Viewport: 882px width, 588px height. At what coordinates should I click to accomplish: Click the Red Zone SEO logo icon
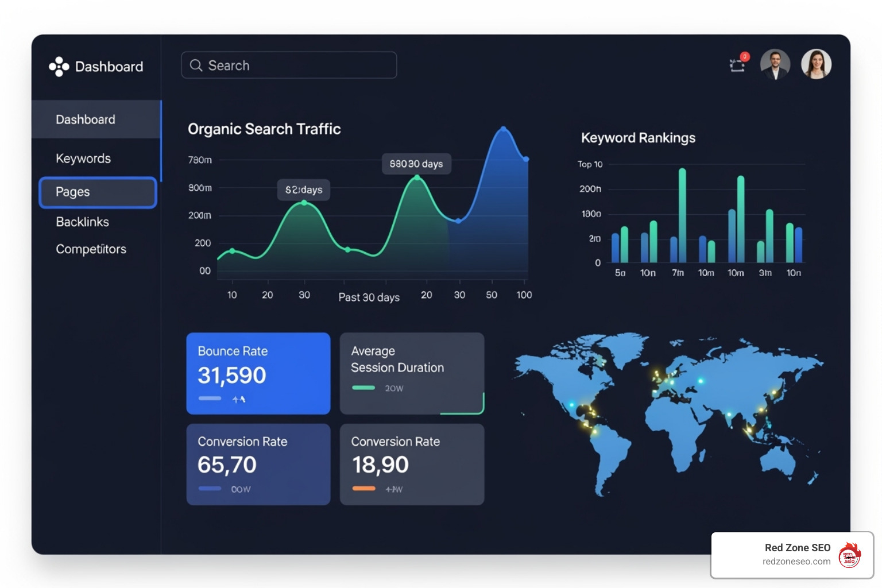(x=849, y=555)
